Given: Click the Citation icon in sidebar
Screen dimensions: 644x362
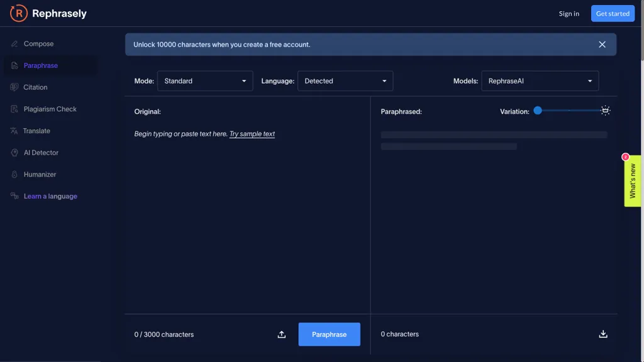Looking at the screenshot, I should point(14,87).
